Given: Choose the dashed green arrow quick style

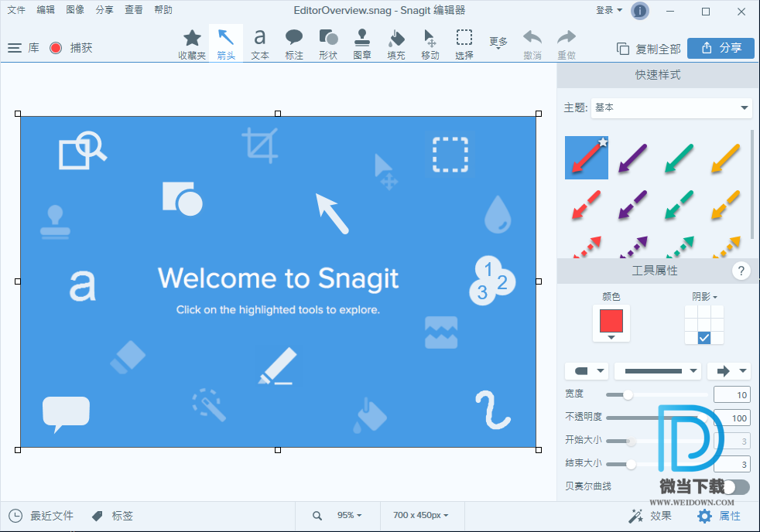Looking at the screenshot, I should tap(680, 204).
